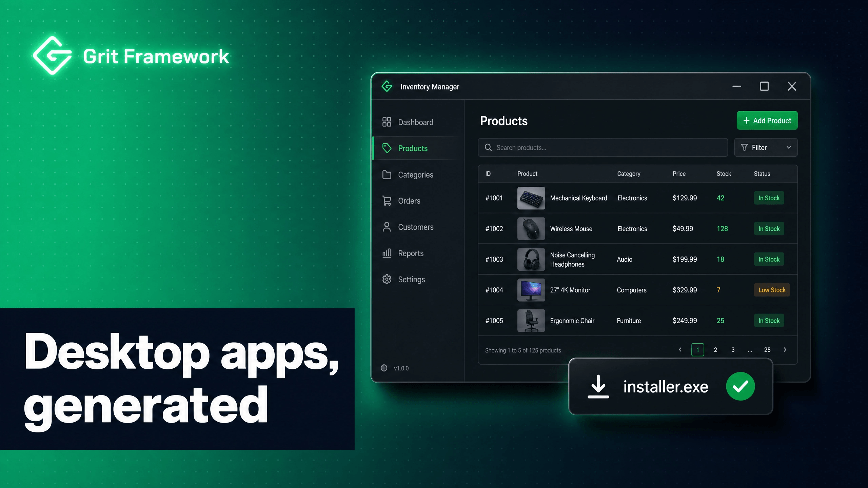The height and width of the screenshot is (488, 868).
Task: Open the Orders section
Action: (418, 201)
